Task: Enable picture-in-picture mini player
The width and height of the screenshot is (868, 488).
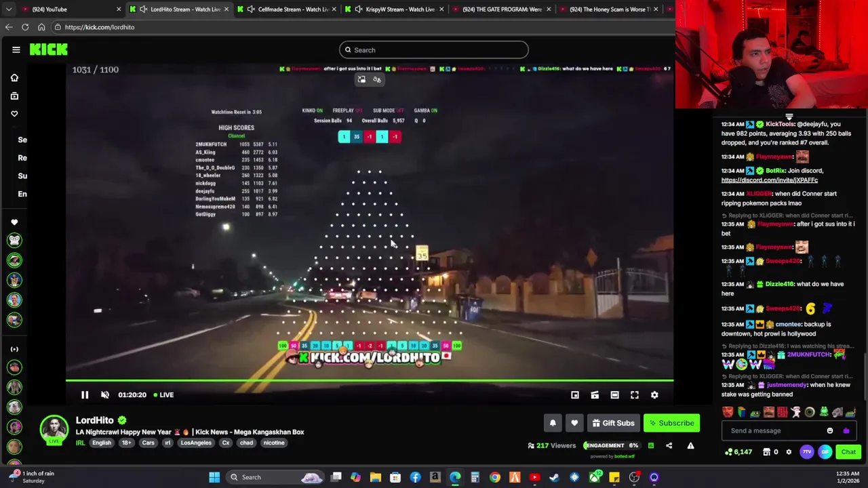Action: 575,394
